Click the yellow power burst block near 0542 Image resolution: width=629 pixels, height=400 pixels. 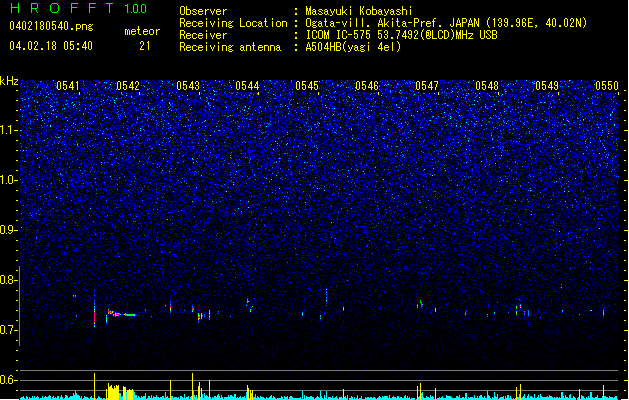pyautogui.click(x=120, y=392)
